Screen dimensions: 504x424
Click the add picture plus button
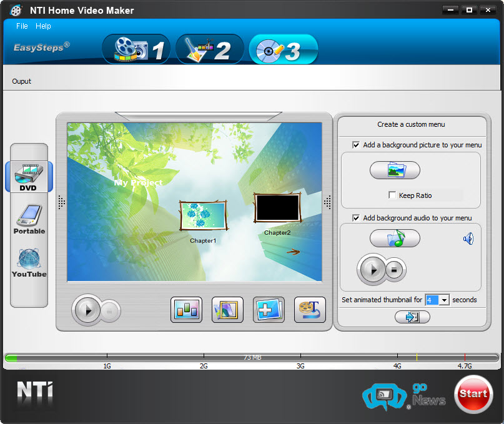click(x=269, y=310)
